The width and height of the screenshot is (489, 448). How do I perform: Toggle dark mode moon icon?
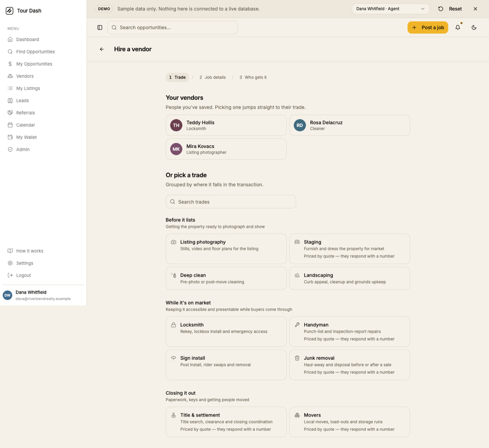(x=474, y=28)
